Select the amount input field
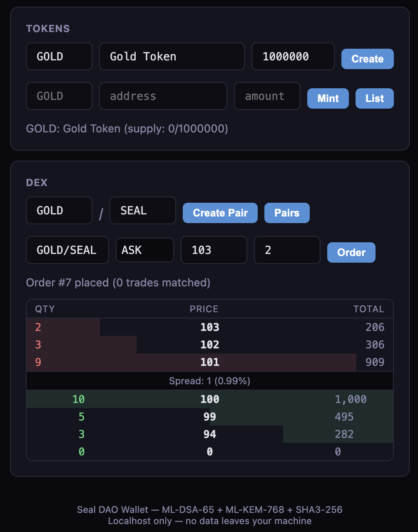Viewport: 418px width, 532px height. [x=267, y=96]
